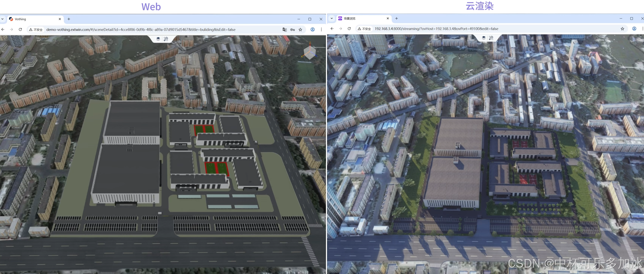644x274 pixels.
Task: Click the XYZ orientation cube gizmo
Action: pyautogui.click(x=310, y=53)
